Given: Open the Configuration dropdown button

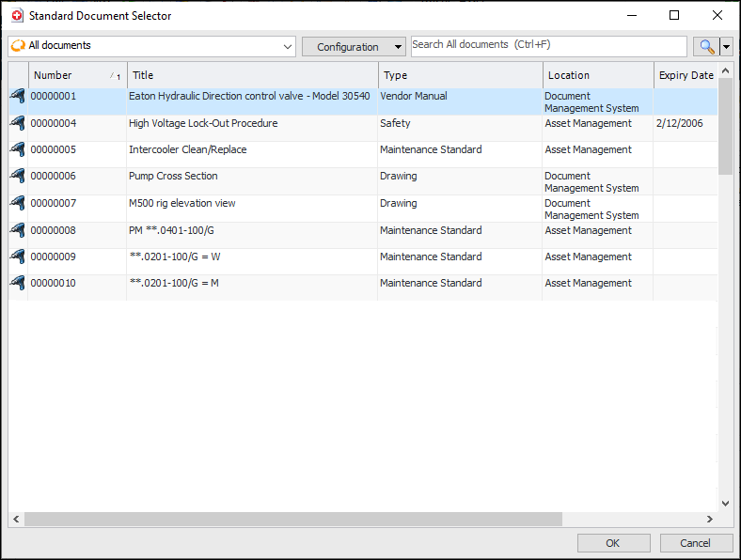Looking at the screenshot, I should pyautogui.click(x=354, y=47).
